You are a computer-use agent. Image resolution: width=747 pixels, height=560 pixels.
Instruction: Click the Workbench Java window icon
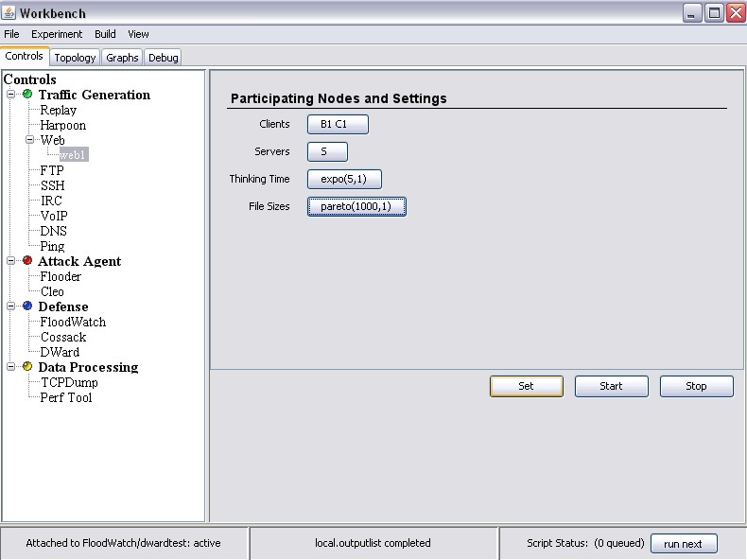click(x=9, y=11)
